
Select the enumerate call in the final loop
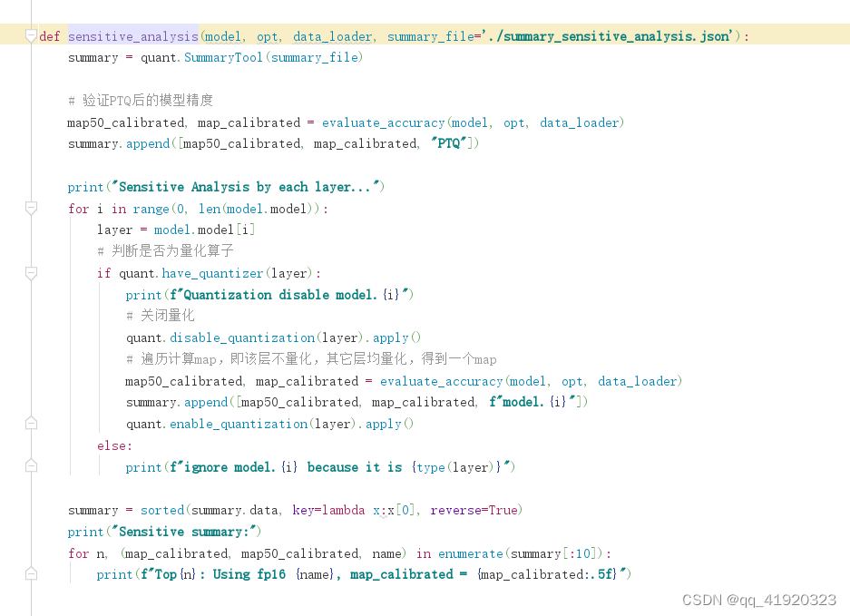(x=470, y=553)
